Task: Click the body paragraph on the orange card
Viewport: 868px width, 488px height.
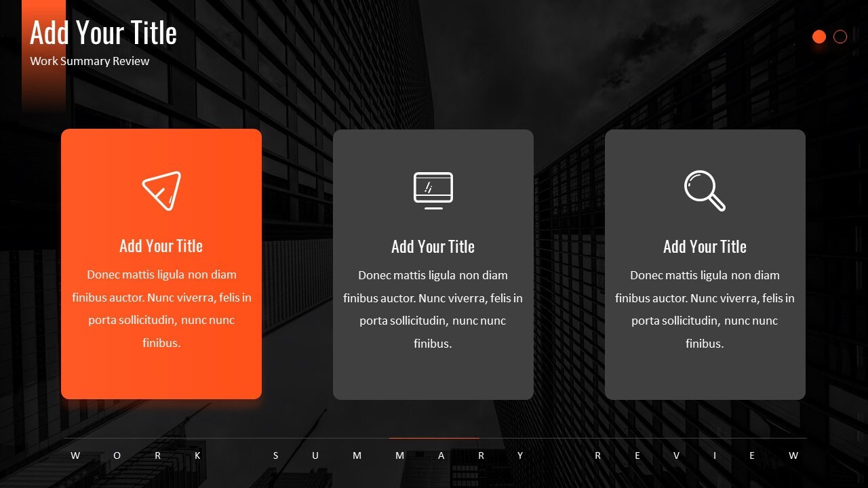Action: click(x=161, y=308)
